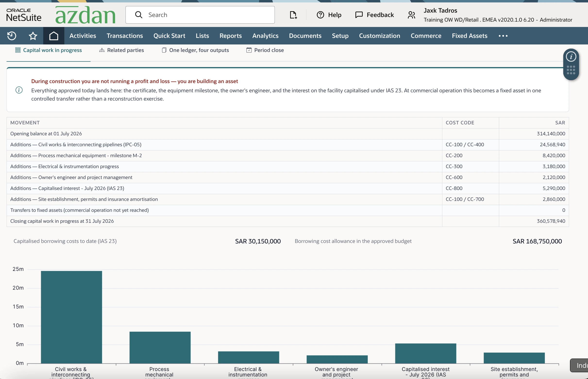Select the Capital work in progress tab
The image size is (588, 379).
coord(49,50)
